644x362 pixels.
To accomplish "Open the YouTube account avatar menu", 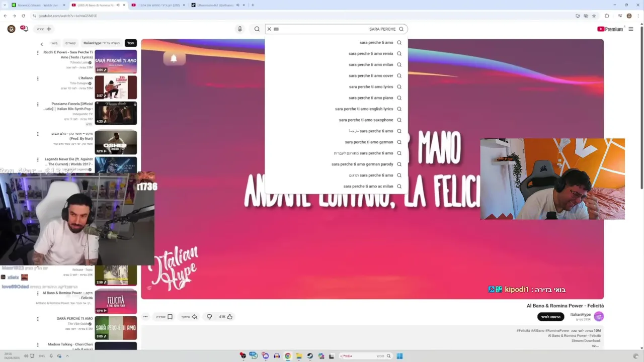I will (x=11, y=29).
